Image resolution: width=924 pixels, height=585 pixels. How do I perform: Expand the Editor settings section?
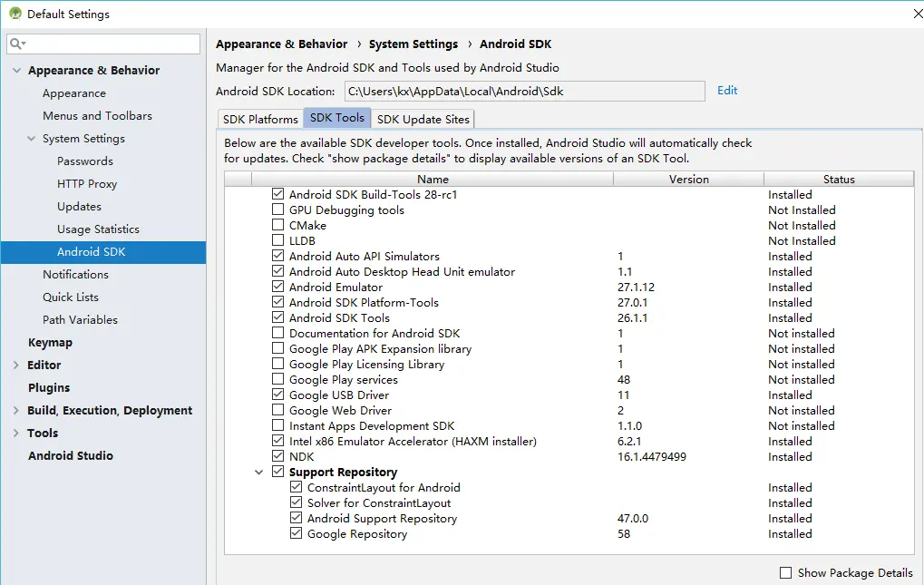coord(15,366)
